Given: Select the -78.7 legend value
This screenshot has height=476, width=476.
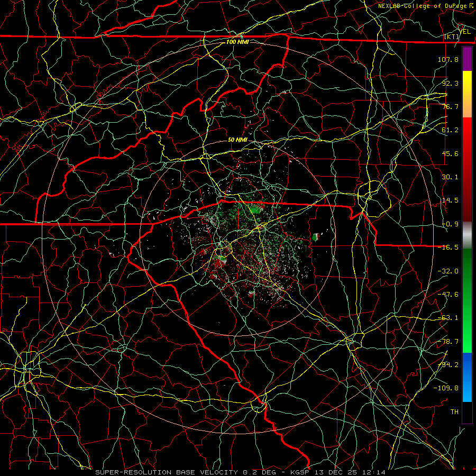Looking at the screenshot, I should pos(448,342).
